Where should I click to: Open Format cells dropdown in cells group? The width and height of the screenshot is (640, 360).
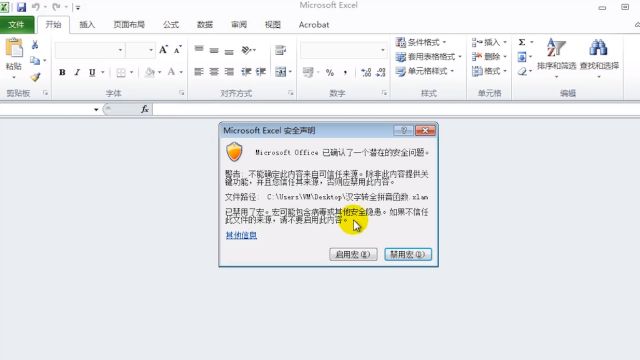tap(489, 71)
